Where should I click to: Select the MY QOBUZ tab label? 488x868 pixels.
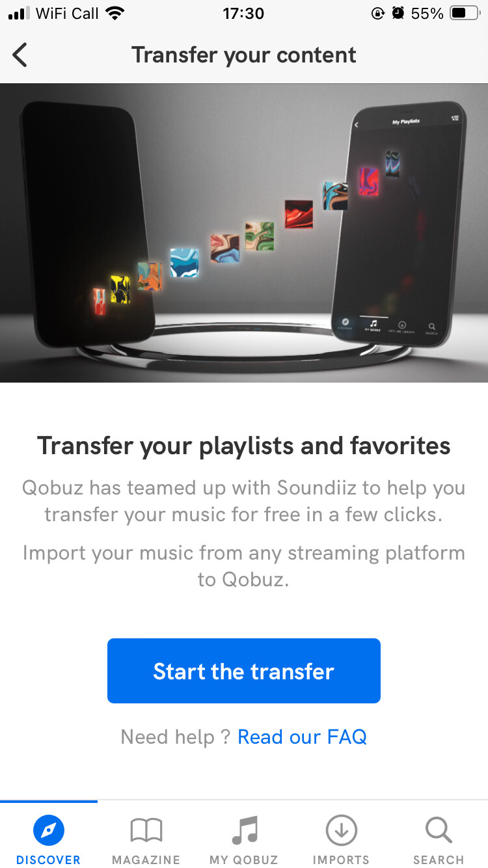pos(244,860)
